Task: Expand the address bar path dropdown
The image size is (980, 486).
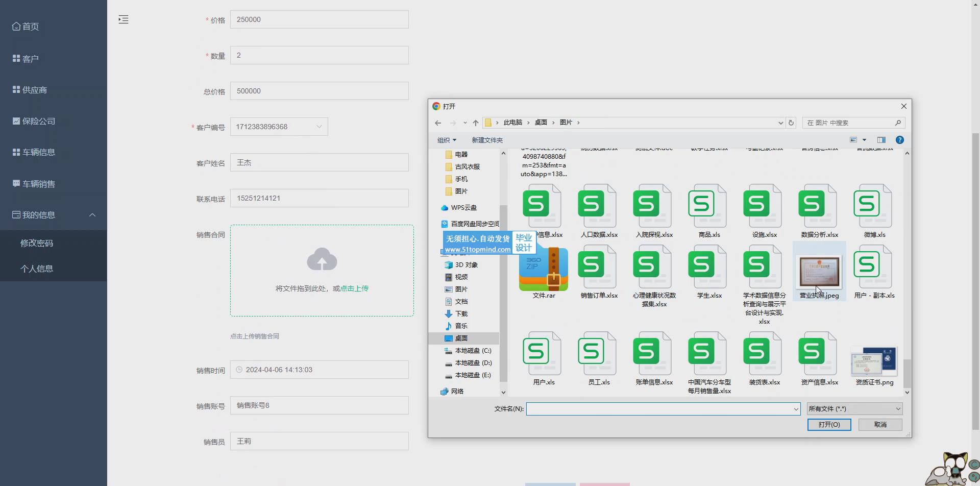Action: 780,123
